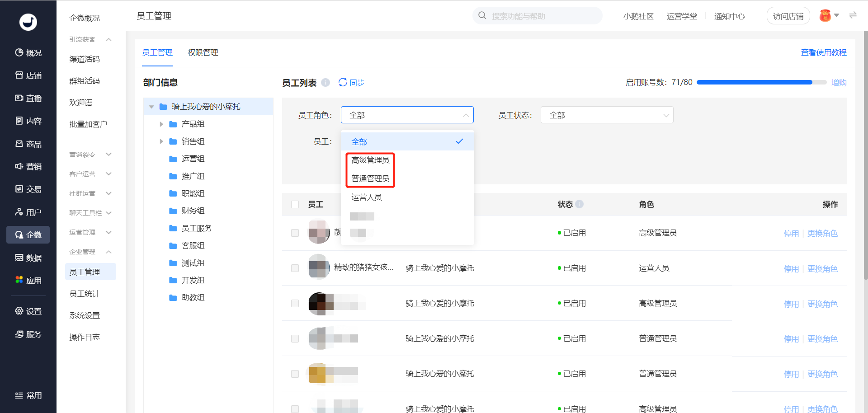Collapse the 骑上我心爱的小摩托 root node
The image size is (868, 413).
click(151, 107)
